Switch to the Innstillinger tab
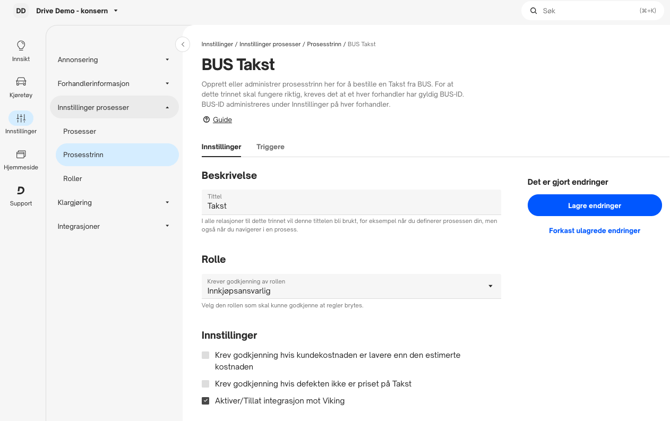The height and width of the screenshot is (421, 670). point(221,147)
